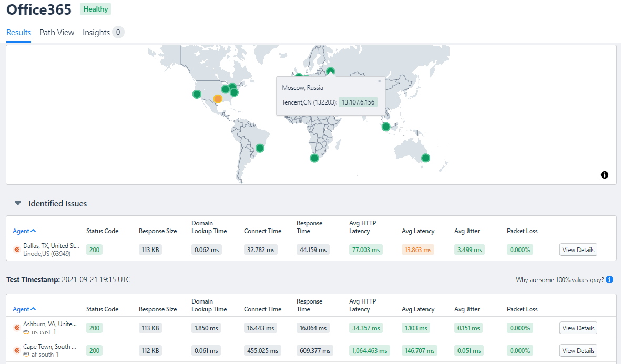Viewport: 621px width, 364px height.
Task: Click Ashburn Response Time 16.064 ms
Action: tap(313, 328)
